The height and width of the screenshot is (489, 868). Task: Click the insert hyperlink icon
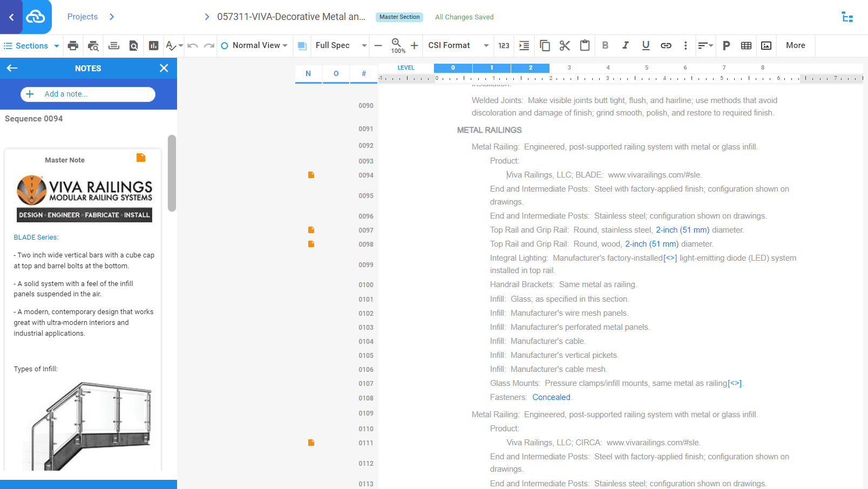tap(666, 46)
